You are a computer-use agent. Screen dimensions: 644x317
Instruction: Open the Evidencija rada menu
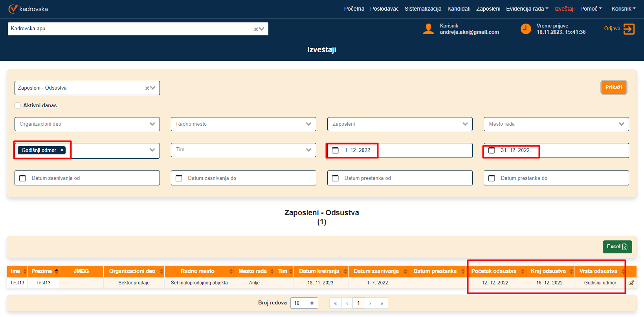click(x=527, y=9)
